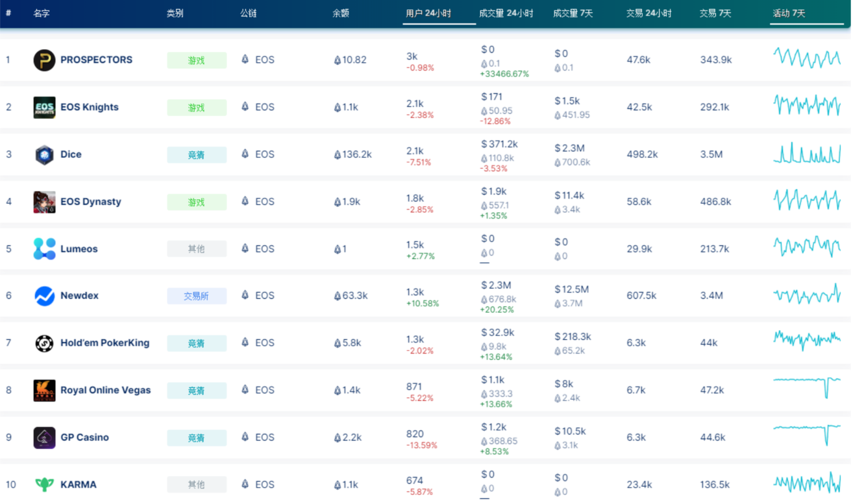Click the $12.5M 7-day volume value
Image resolution: width=853 pixels, height=504 pixels.
pyautogui.click(x=571, y=289)
